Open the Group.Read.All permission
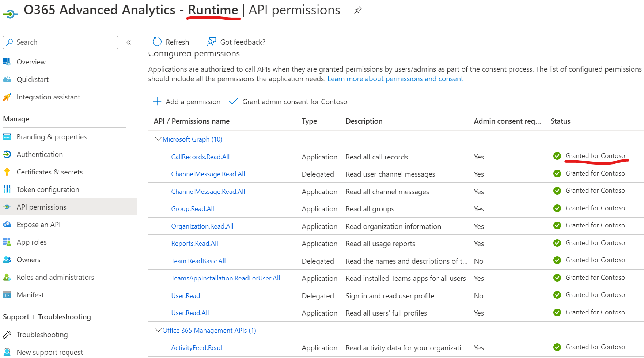The height and width of the screenshot is (358, 644). (x=193, y=209)
